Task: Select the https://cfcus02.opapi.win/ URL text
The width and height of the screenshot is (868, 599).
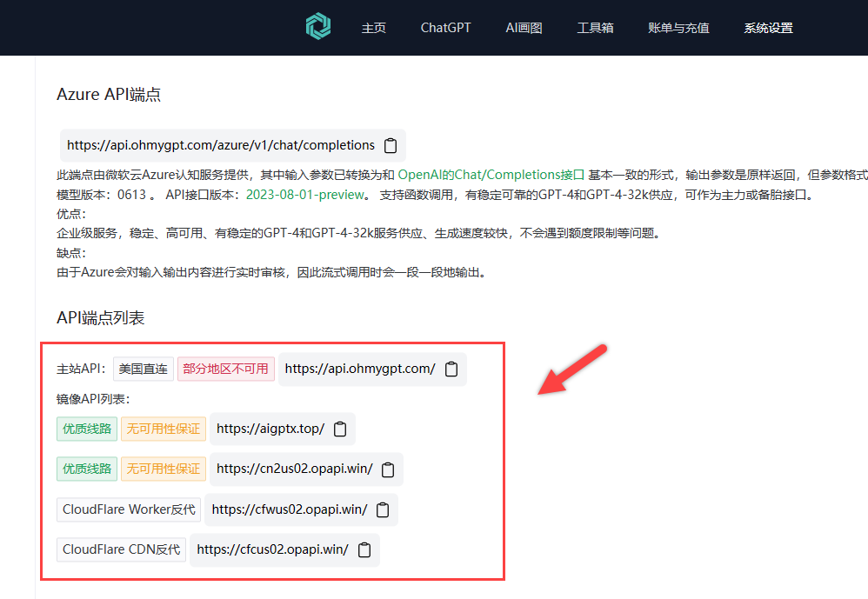Action: [x=273, y=549]
